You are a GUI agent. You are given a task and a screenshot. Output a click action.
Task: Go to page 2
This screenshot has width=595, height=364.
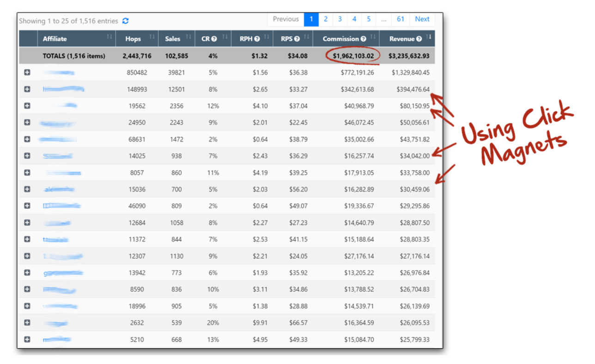(x=326, y=19)
